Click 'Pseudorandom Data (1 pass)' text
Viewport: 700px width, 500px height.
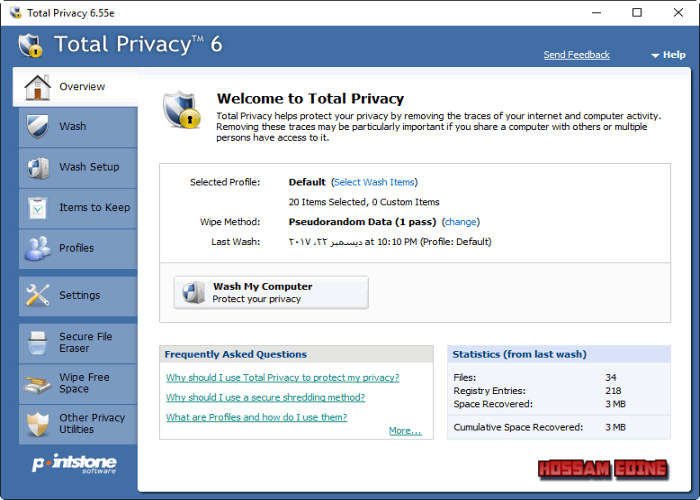tap(362, 222)
